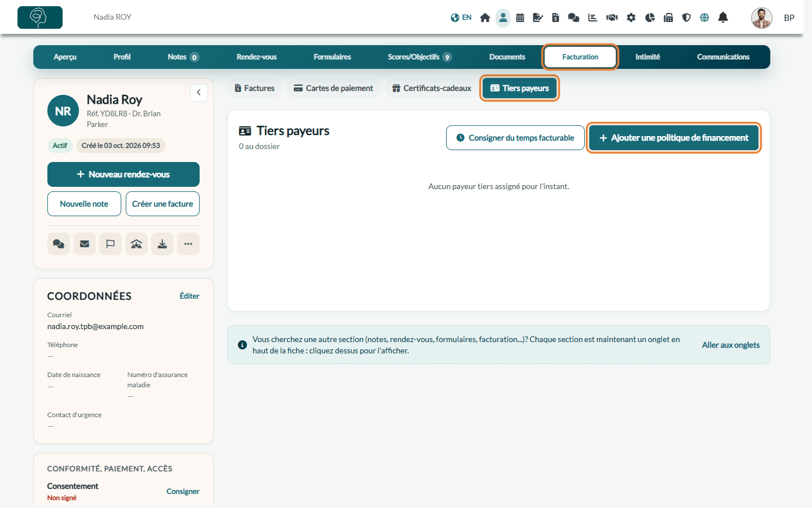Screen dimensions: 812x508
Task: Click the flag icon in client card
Action: 111,244
